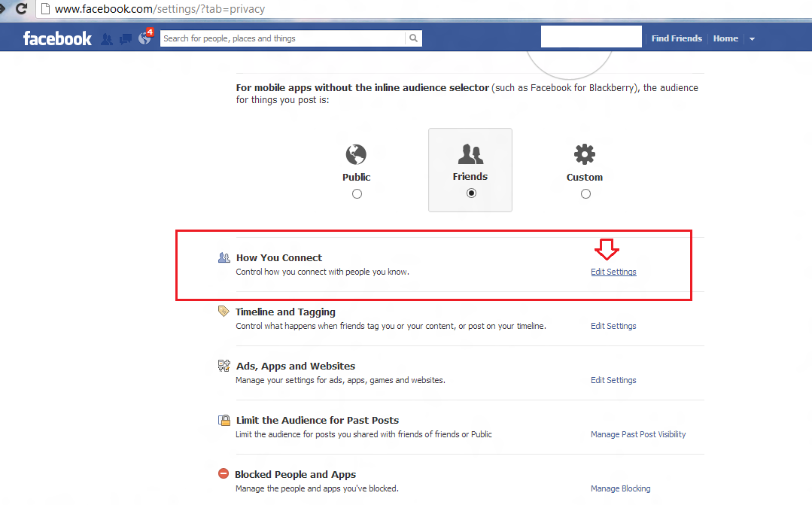Image resolution: width=812 pixels, height=505 pixels.
Task: Click the page icon in the address bar
Action: pos(45,9)
